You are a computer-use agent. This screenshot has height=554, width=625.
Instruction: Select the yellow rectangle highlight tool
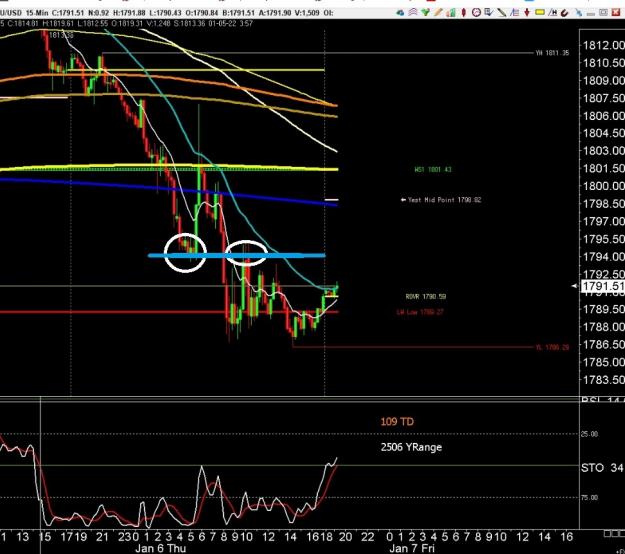tap(540, 12)
